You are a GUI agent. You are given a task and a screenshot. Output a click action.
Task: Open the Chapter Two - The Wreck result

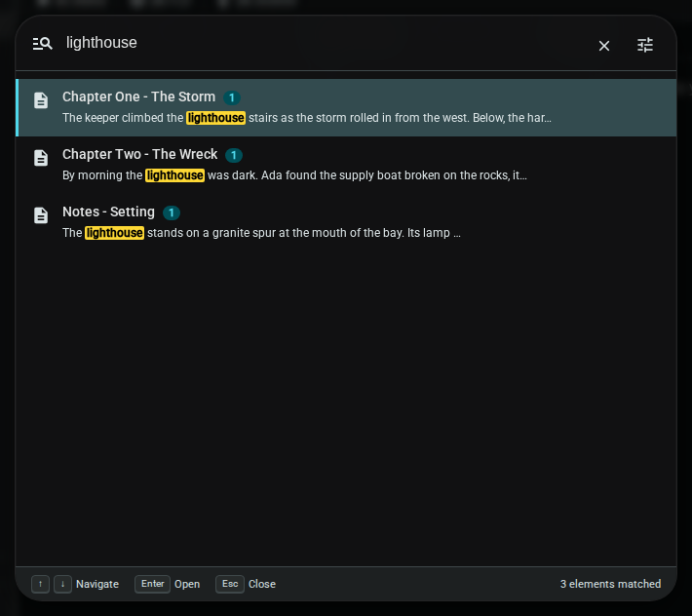(x=346, y=165)
